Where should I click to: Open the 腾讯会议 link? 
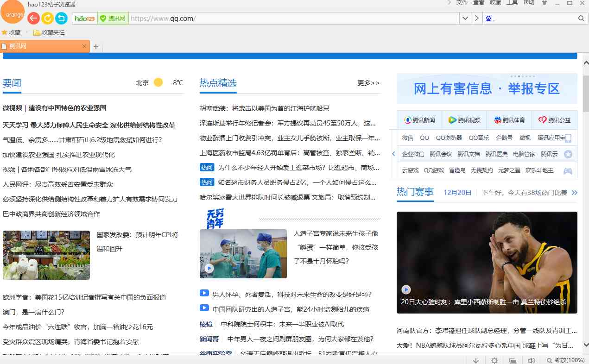pyautogui.click(x=441, y=154)
